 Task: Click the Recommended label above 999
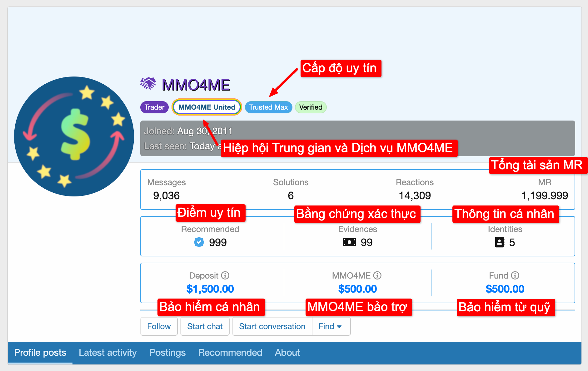210,229
